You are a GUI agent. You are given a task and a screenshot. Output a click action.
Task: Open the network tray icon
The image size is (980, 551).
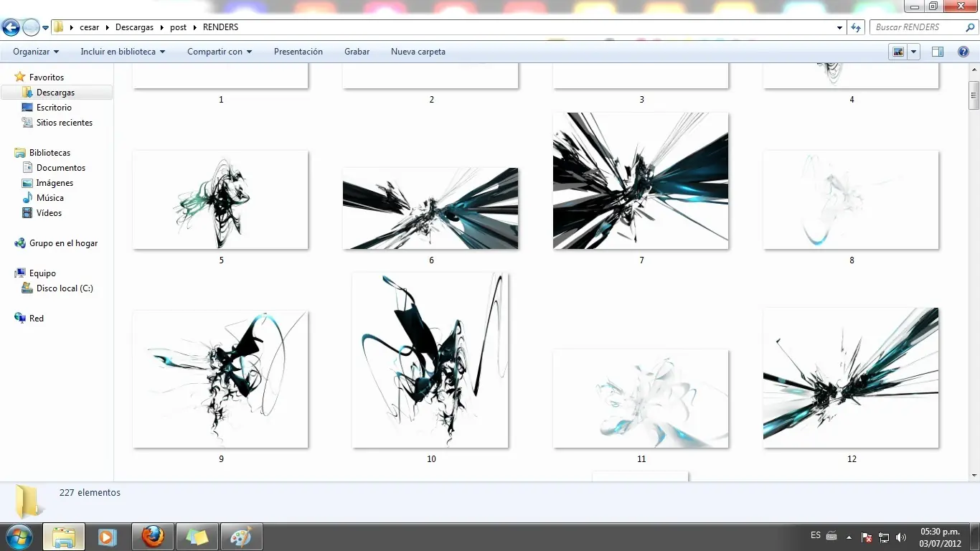884,537
